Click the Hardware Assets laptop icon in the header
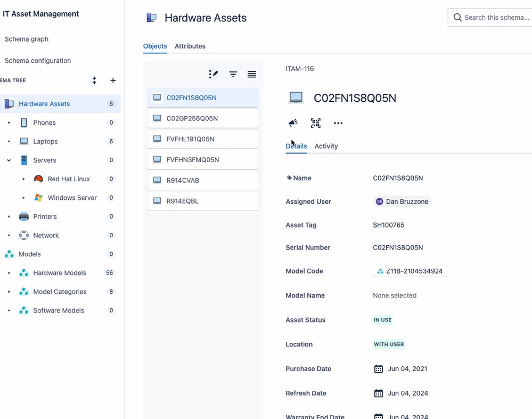Screen dimensions: 532x419 coord(151,17)
